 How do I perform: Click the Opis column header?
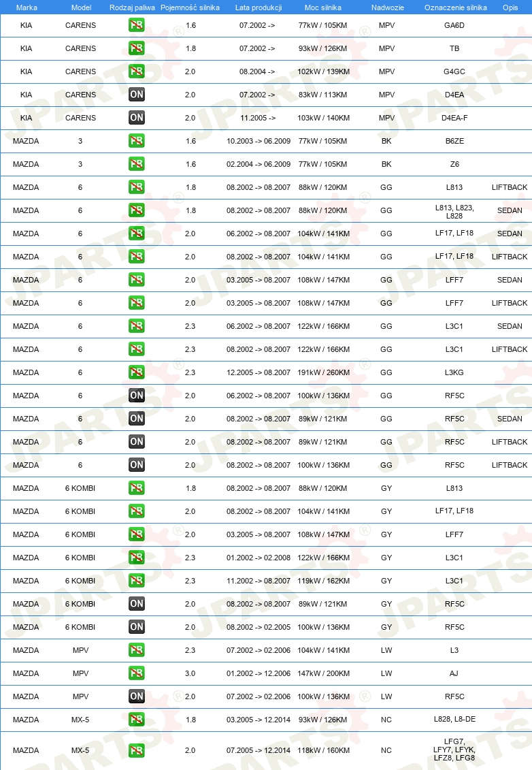click(x=510, y=7)
